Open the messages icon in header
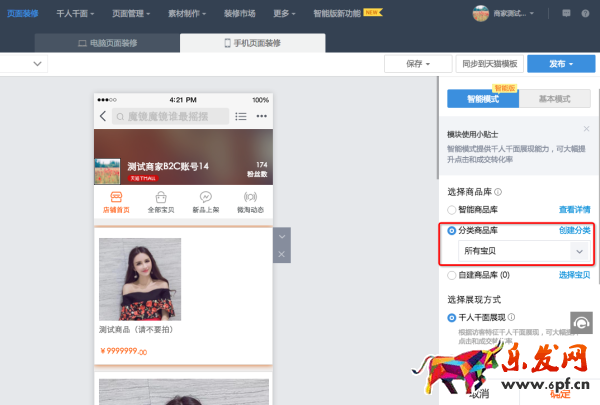 click(x=566, y=13)
